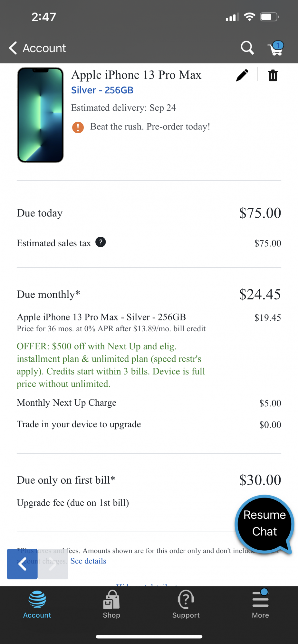The image size is (298, 644).
Task: Switch to the Account tab
Action: point(37,604)
